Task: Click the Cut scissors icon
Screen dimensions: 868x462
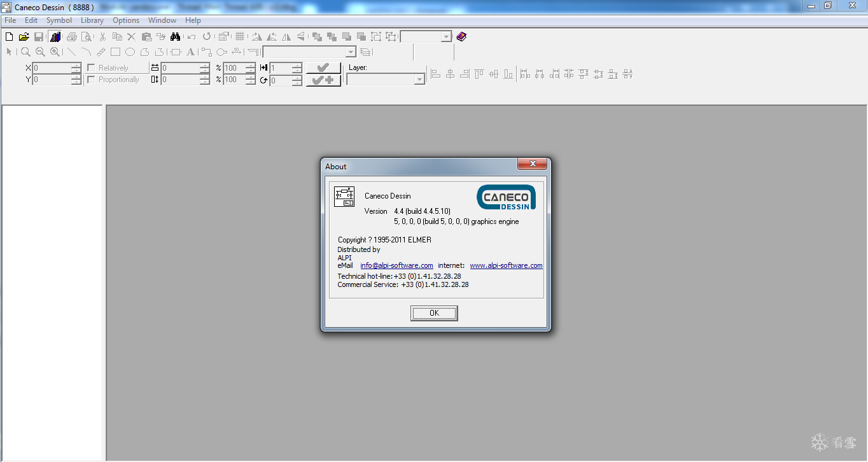Action: coord(102,37)
